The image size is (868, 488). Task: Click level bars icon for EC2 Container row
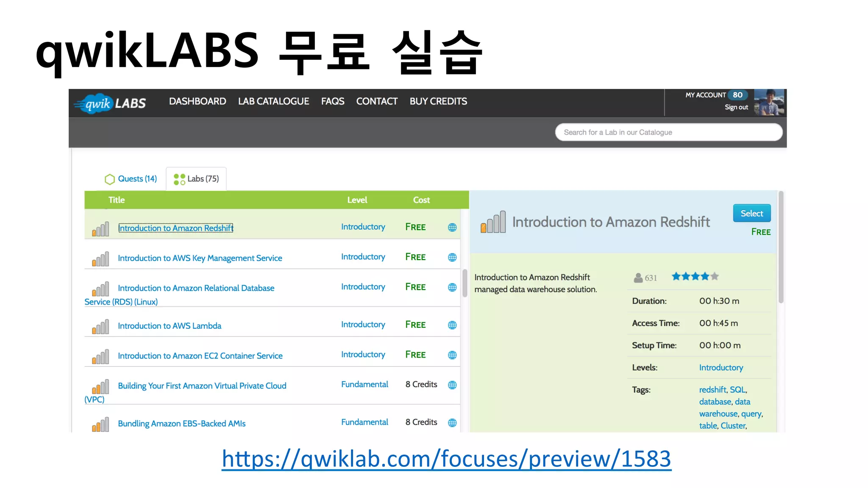pos(100,357)
